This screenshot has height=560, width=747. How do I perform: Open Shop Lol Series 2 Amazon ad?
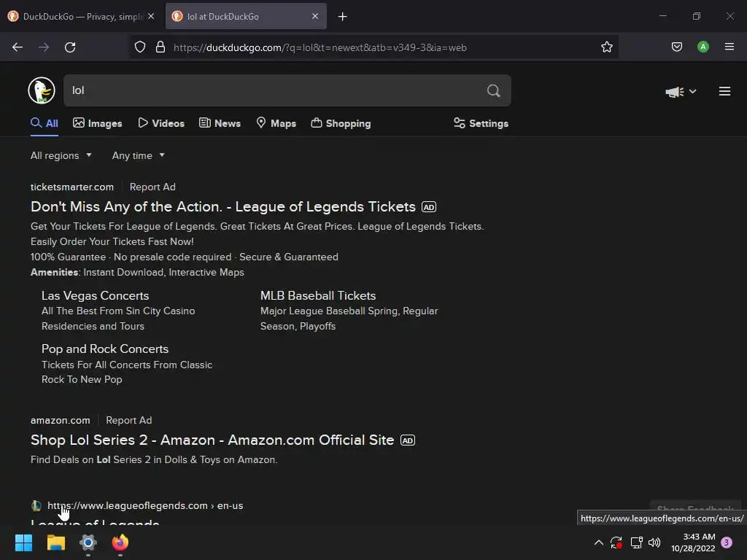[212, 440]
